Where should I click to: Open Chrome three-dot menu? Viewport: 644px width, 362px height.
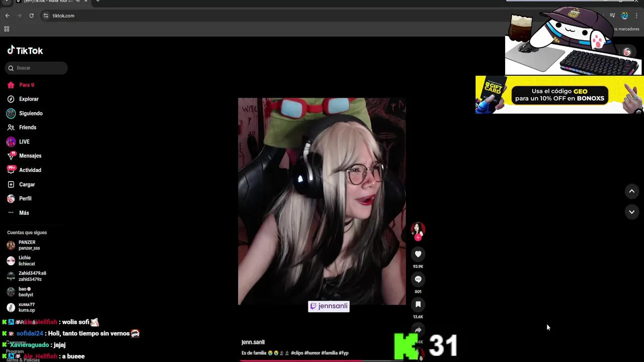click(x=636, y=16)
